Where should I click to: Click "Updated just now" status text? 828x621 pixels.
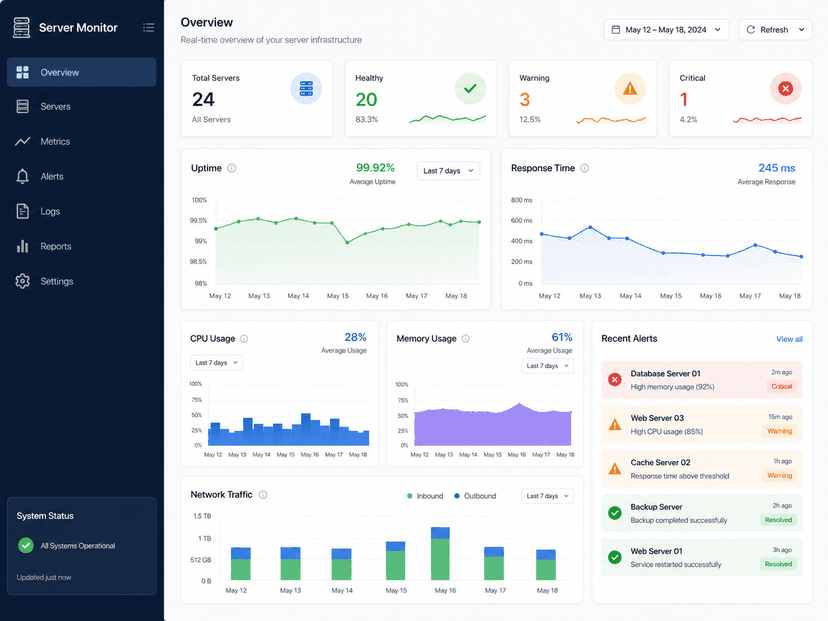coord(44,577)
